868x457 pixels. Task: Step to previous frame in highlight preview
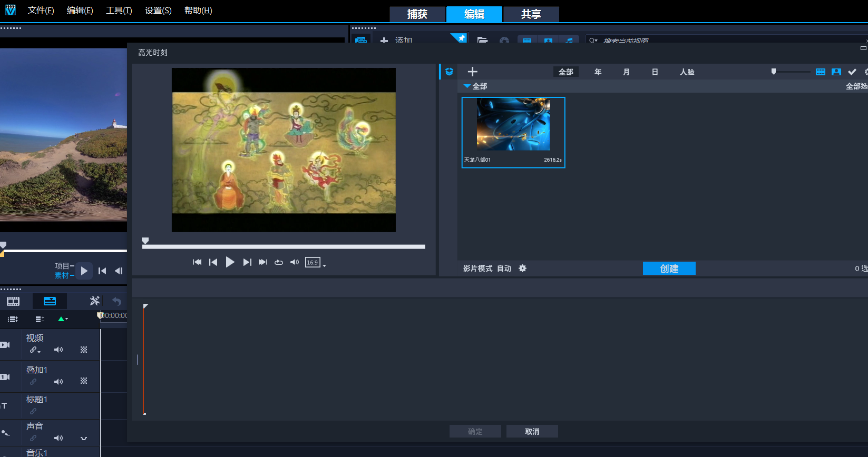(x=213, y=262)
